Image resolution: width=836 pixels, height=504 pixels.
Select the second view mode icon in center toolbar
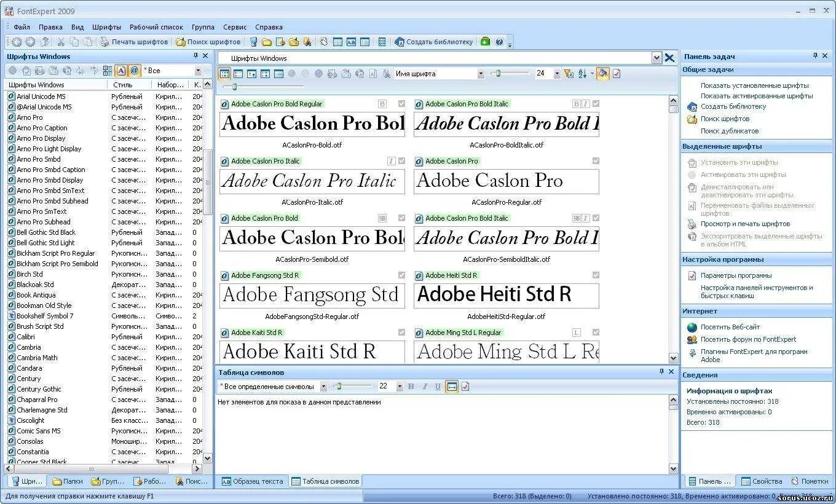239,74
